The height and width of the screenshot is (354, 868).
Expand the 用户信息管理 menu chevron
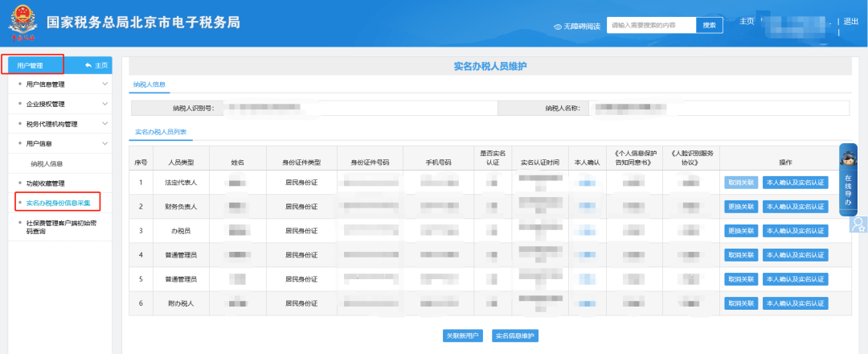(104, 84)
